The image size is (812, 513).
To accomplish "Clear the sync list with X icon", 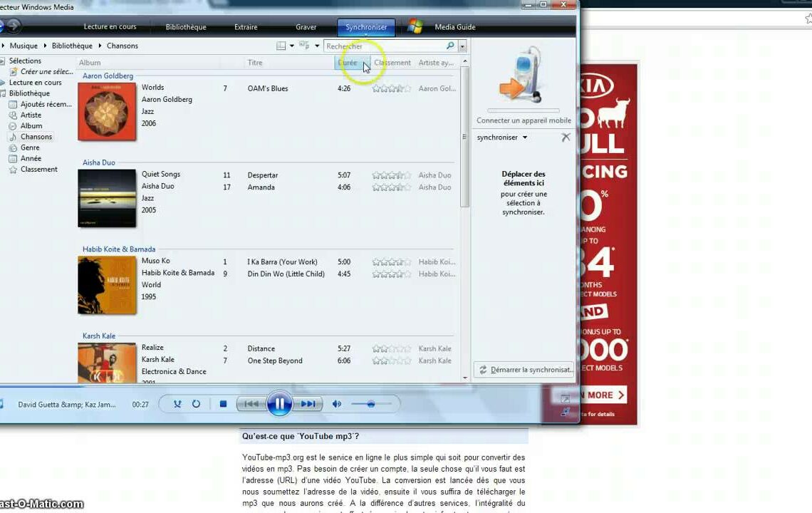I will 566,138.
